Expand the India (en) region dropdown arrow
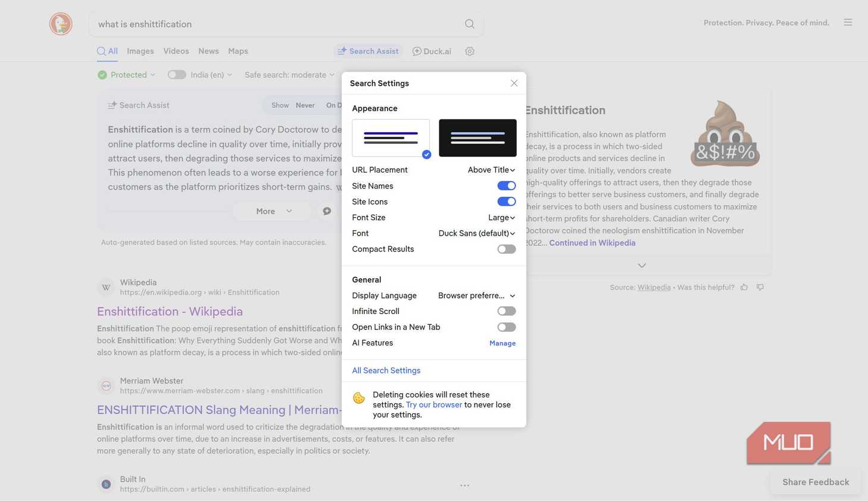Screen dimensions: 868x502 coord(230,75)
